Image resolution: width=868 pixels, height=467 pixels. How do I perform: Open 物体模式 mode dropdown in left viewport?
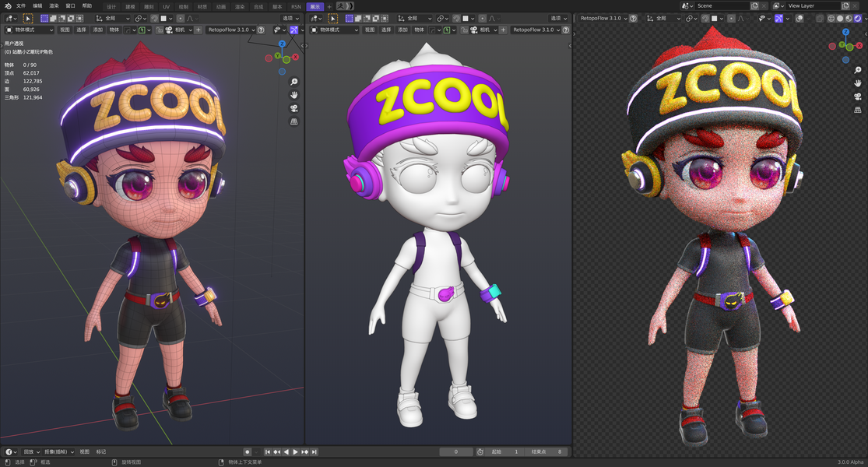click(x=30, y=30)
